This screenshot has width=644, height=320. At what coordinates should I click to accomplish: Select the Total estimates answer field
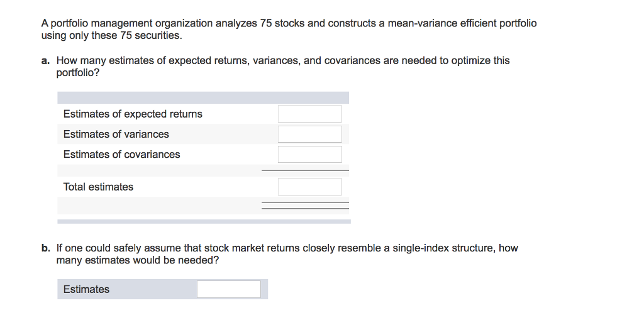click(x=310, y=187)
